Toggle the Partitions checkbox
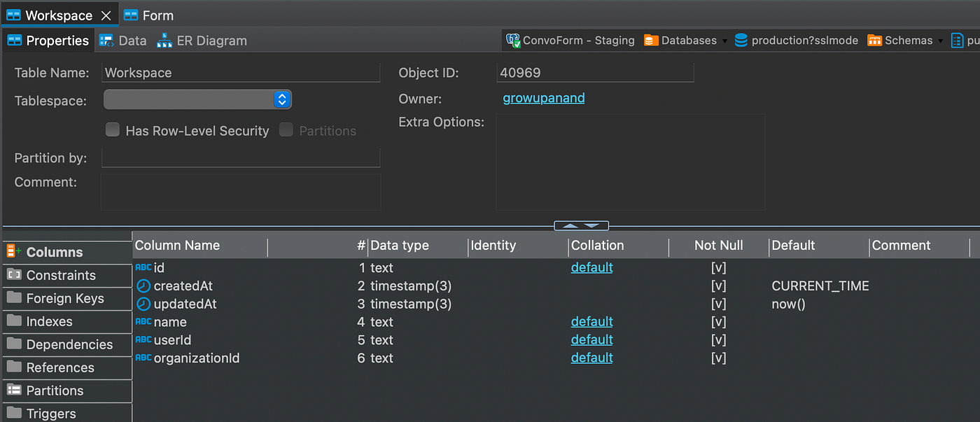The height and width of the screenshot is (422, 980). [286, 130]
